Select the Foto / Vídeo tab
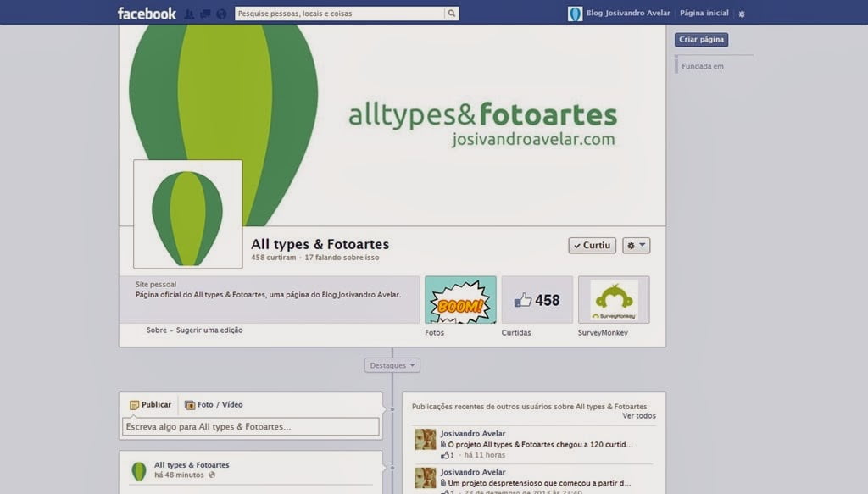 pos(214,404)
